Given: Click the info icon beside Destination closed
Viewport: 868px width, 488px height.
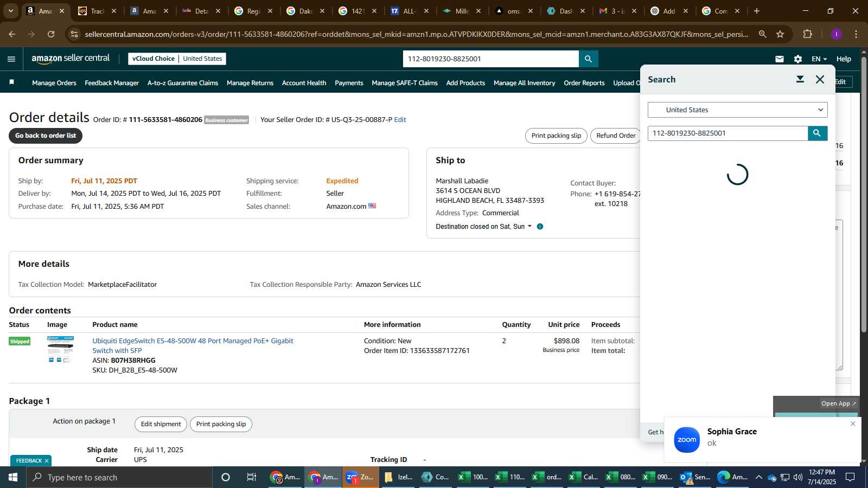Looking at the screenshot, I should 540,227.
